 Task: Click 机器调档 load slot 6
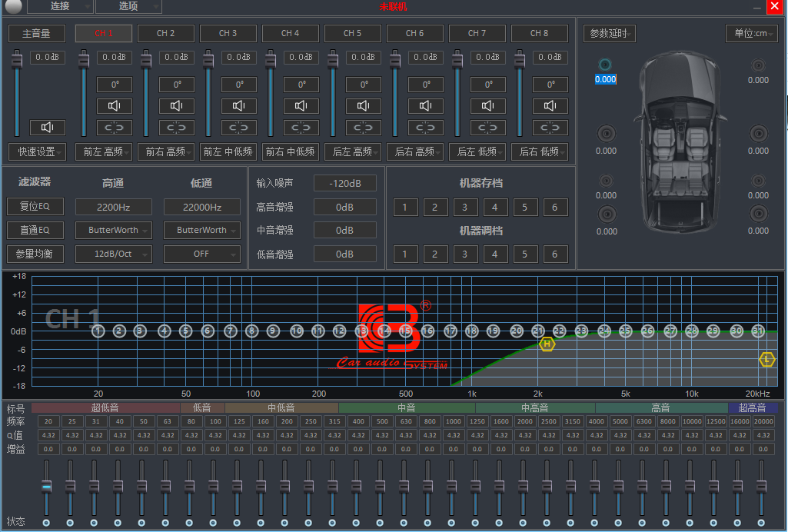pyautogui.click(x=555, y=254)
